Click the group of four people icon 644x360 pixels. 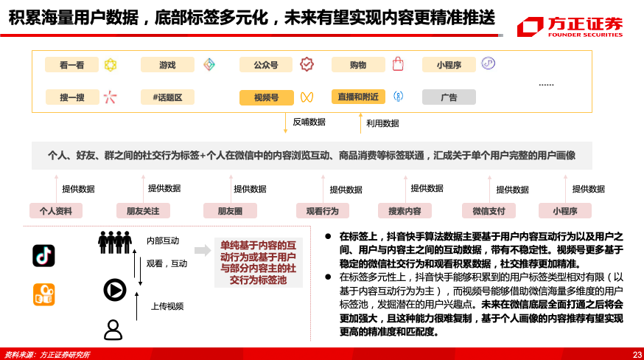tap(115, 242)
